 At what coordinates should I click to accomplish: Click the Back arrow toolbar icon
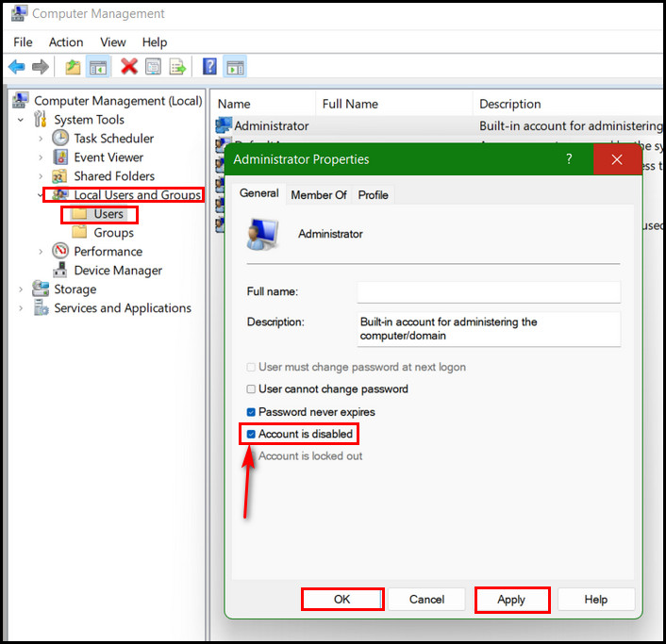[x=17, y=67]
